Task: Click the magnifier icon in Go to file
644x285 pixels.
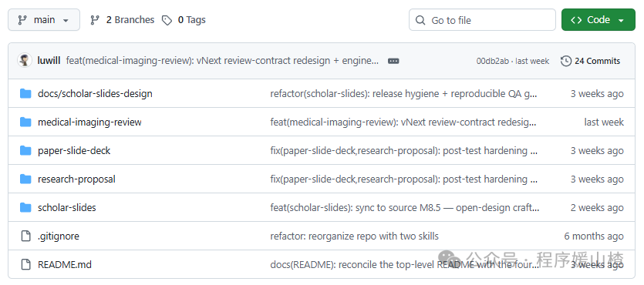Action: [x=420, y=20]
